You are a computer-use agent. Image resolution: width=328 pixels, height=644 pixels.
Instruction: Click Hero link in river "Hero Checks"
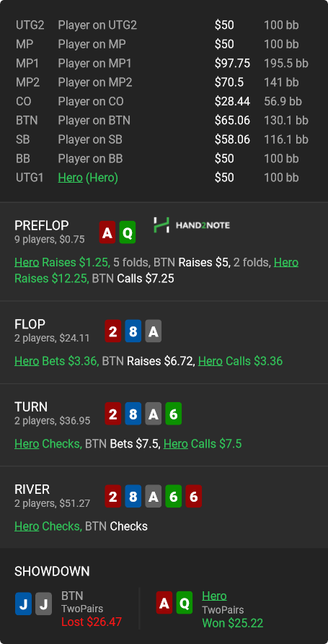[x=27, y=526]
